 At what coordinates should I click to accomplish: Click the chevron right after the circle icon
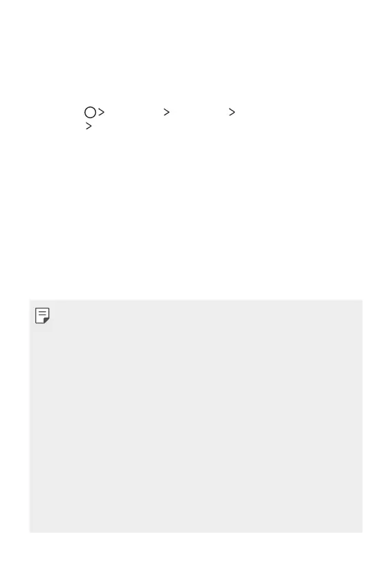(x=101, y=112)
